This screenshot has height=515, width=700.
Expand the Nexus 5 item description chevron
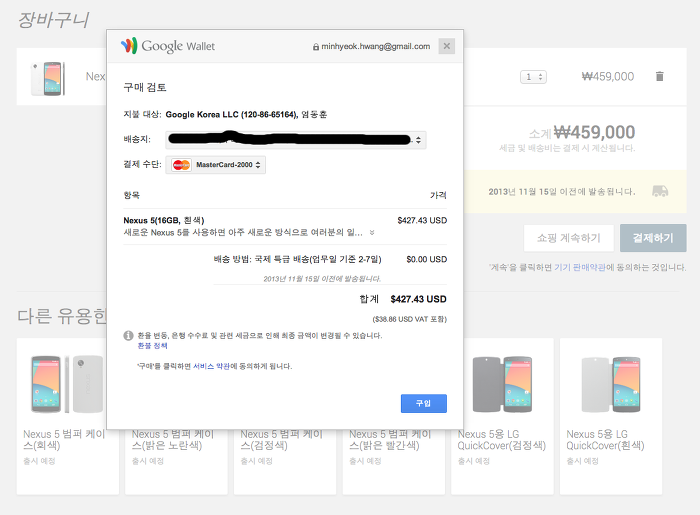pyautogui.click(x=372, y=233)
